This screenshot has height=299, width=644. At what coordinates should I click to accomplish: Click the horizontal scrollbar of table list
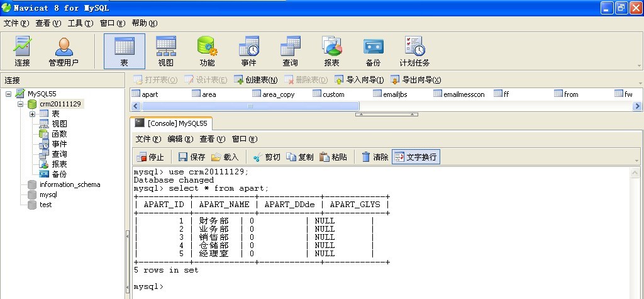[x=250, y=106]
